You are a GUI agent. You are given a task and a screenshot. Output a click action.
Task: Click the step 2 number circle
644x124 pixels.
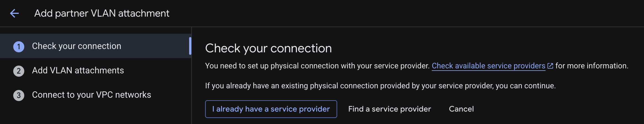(19, 71)
